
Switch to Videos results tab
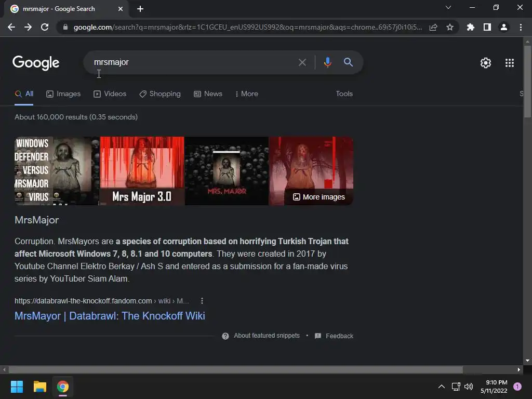click(x=110, y=94)
